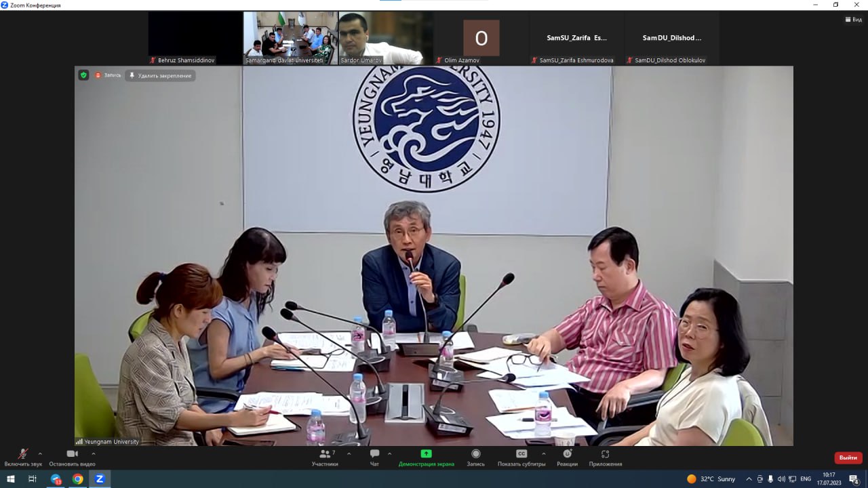Stop video with Остановить видео button
Viewport: 868px width, 488px height.
pos(72,457)
